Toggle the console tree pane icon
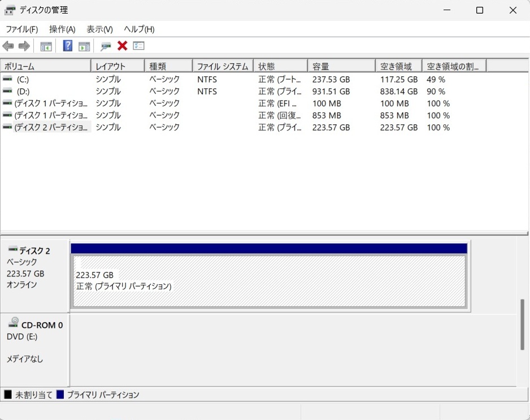530x420 pixels. [46, 46]
